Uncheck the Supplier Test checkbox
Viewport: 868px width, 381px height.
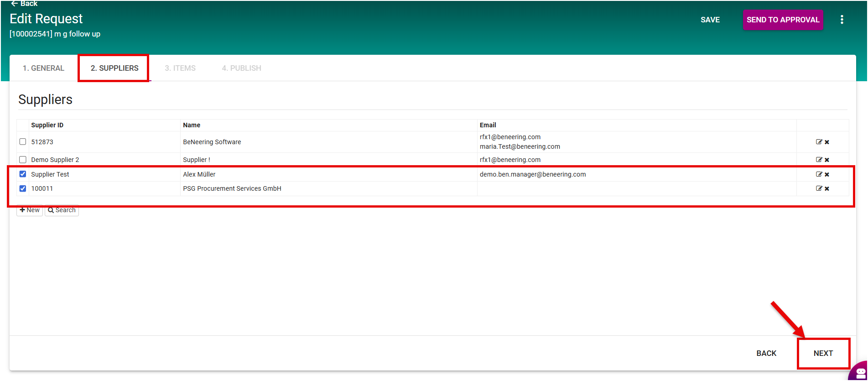click(23, 174)
